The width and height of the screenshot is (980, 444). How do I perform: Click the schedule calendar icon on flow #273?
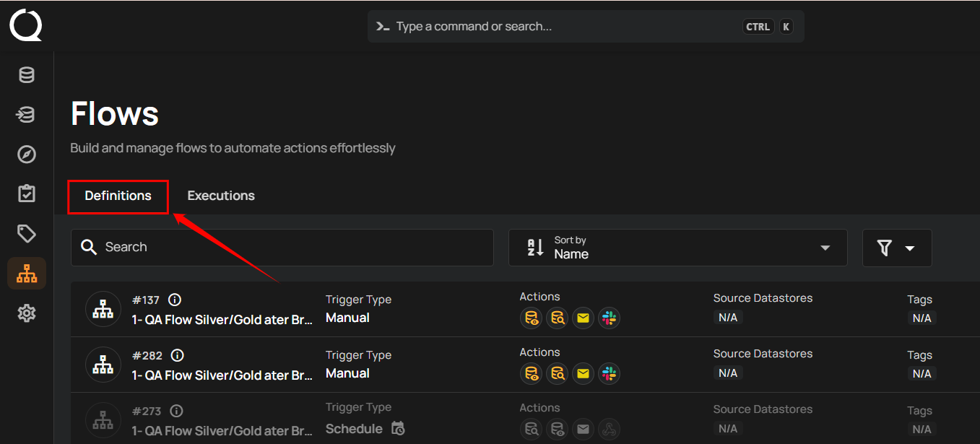[x=398, y=428]
